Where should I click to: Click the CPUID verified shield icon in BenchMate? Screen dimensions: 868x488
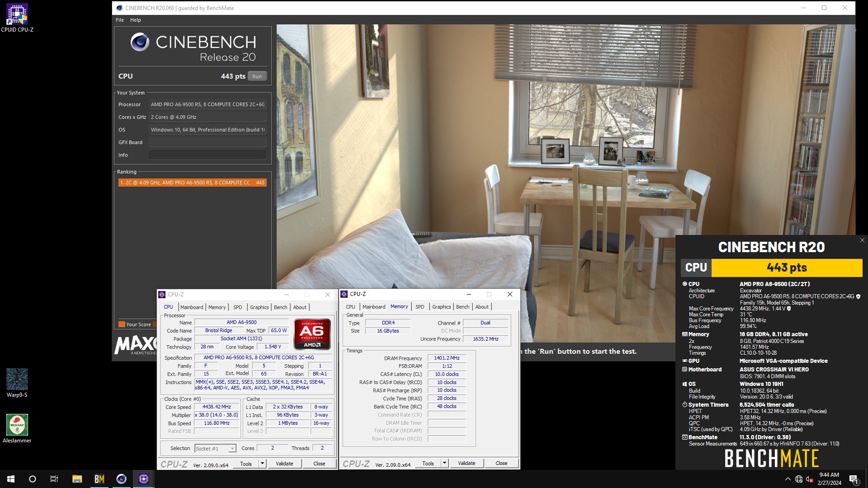858,296
